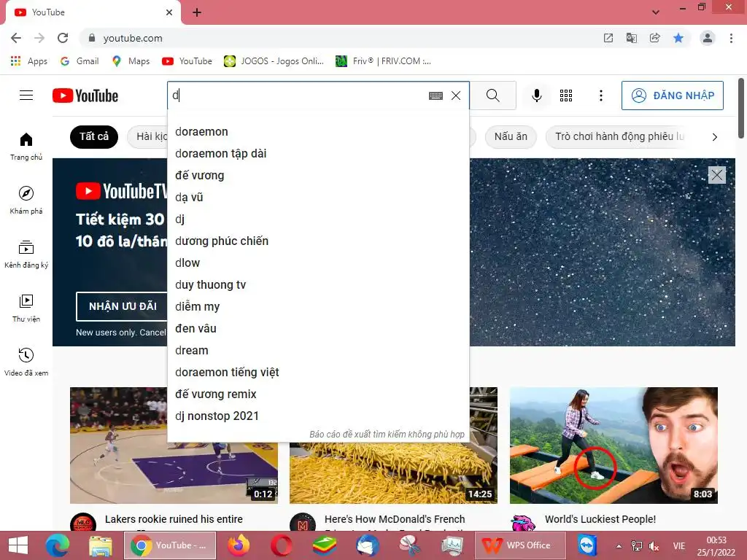Open Thư viện in sidebar
Image resolution: width=747 pixels, height=560 pixels.
[x=26, y=308]
